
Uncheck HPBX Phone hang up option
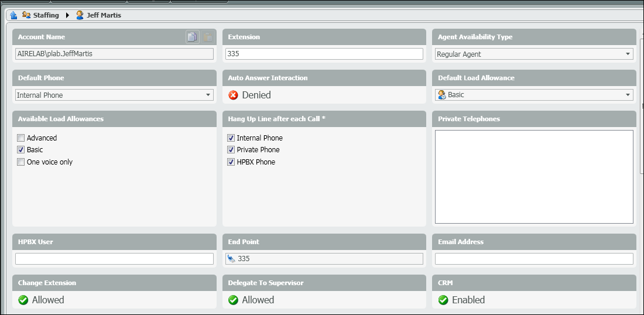click(231, 162)
